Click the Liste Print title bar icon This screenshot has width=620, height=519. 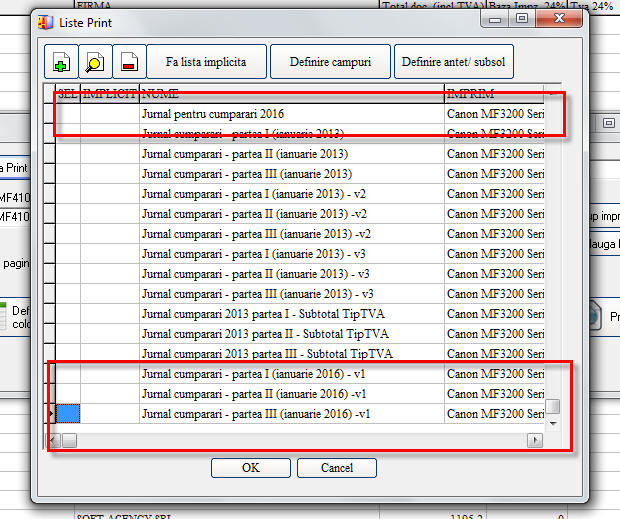[x=45, y=20]
